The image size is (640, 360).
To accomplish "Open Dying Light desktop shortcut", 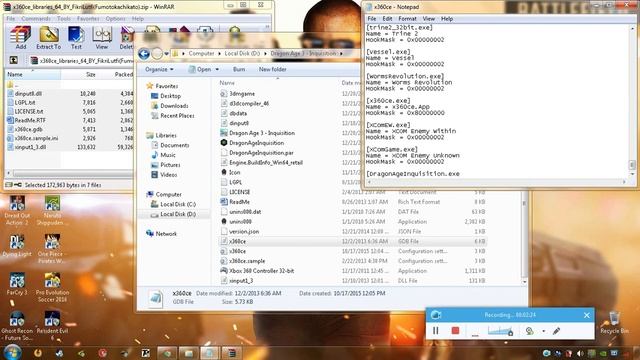I will (17, 246).
